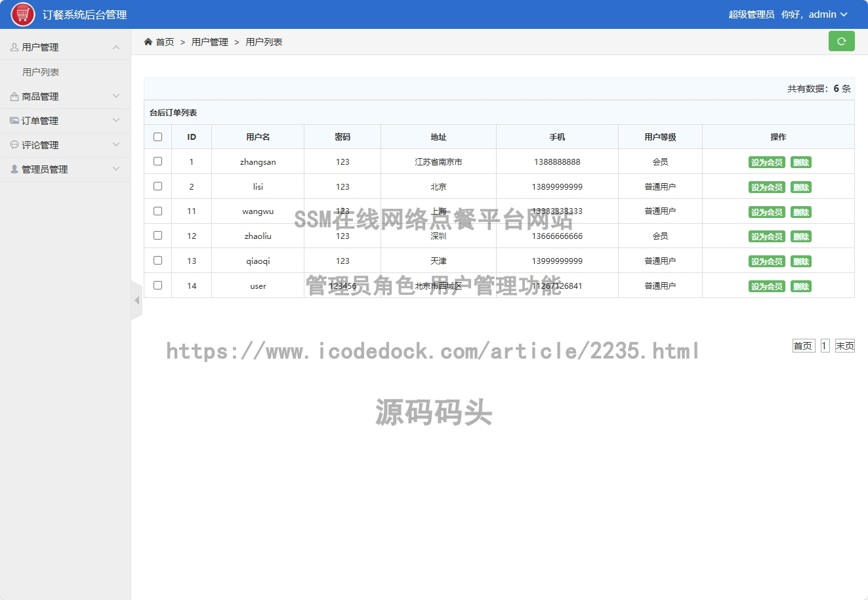Expand the 商品管理 menu chevron

[x=116, y=96]
